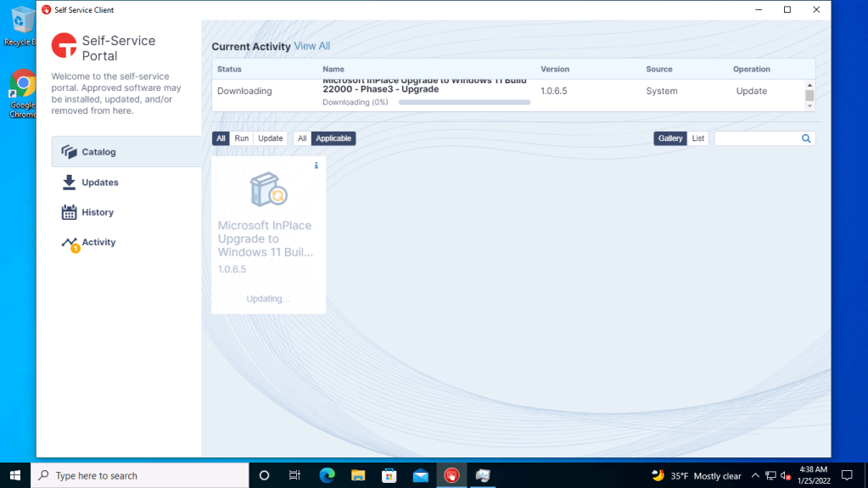Open Google Chrome desktop shortcut
868x488 pixels.
22,85
